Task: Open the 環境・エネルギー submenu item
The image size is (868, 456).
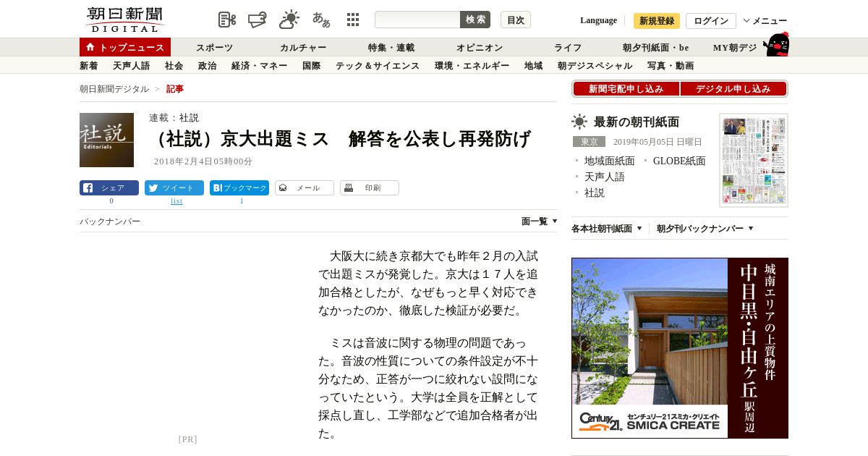Action: tap(472, 66)
